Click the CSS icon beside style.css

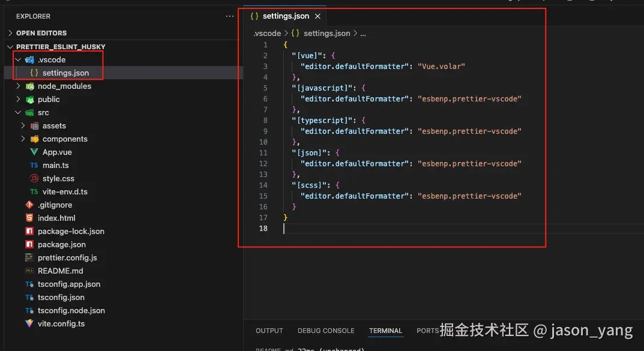[34, 178]
